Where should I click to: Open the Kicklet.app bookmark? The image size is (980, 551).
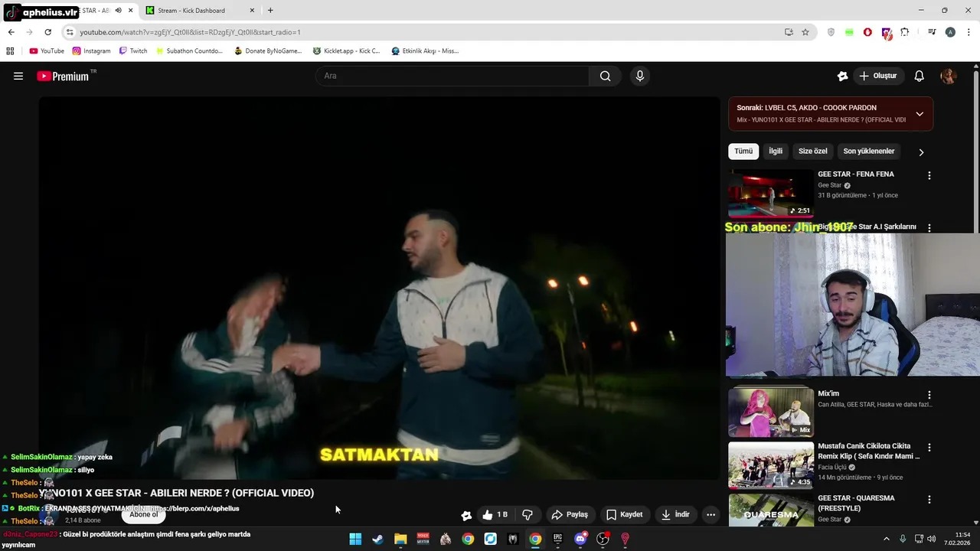(x=347, y=51)
